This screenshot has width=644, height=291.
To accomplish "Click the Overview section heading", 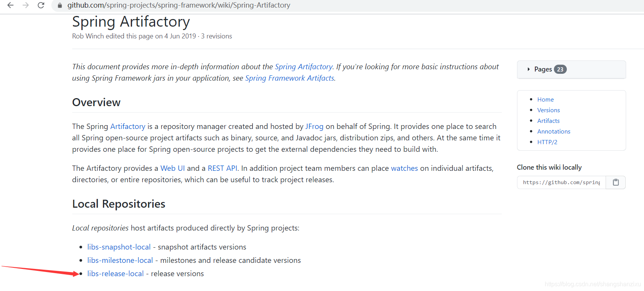I will pos(96,102).
